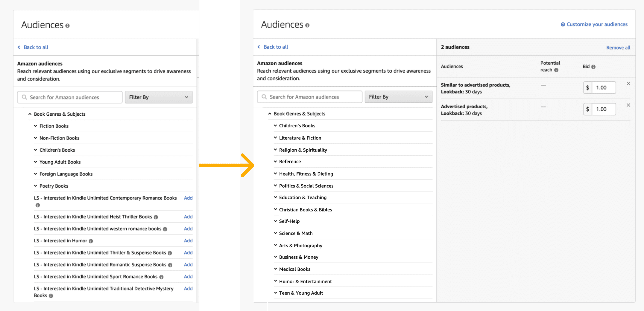
Task: Add Kindle Unlimited Romantic Suspense Books audience
Action: coord(188,265)
